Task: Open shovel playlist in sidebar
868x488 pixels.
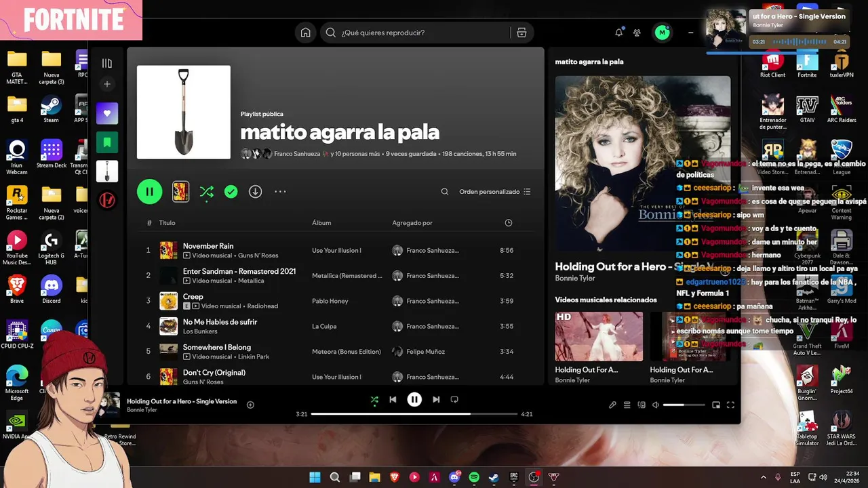Action: pyautogui.click(x=107, y=171)
